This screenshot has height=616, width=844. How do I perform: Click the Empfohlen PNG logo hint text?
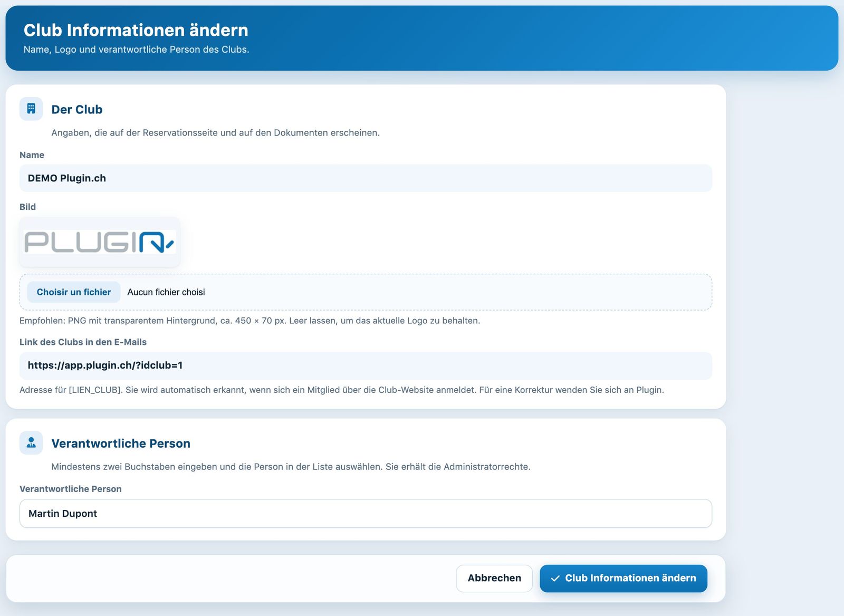[x=250, y=321]
